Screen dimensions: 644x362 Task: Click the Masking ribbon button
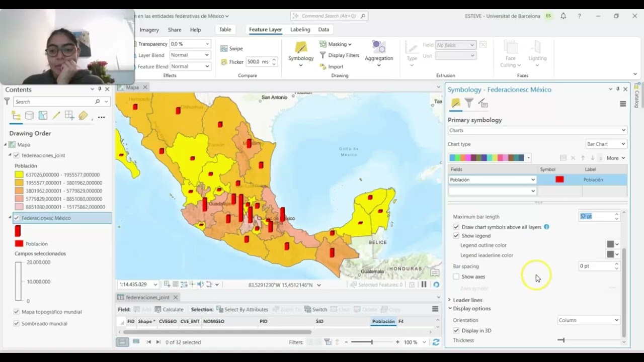click(336, 44)
